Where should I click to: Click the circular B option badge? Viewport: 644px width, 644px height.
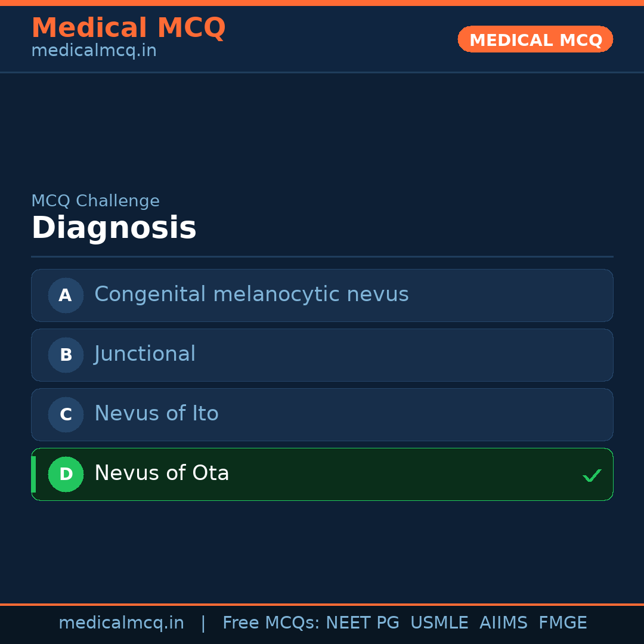click(66, 355)
